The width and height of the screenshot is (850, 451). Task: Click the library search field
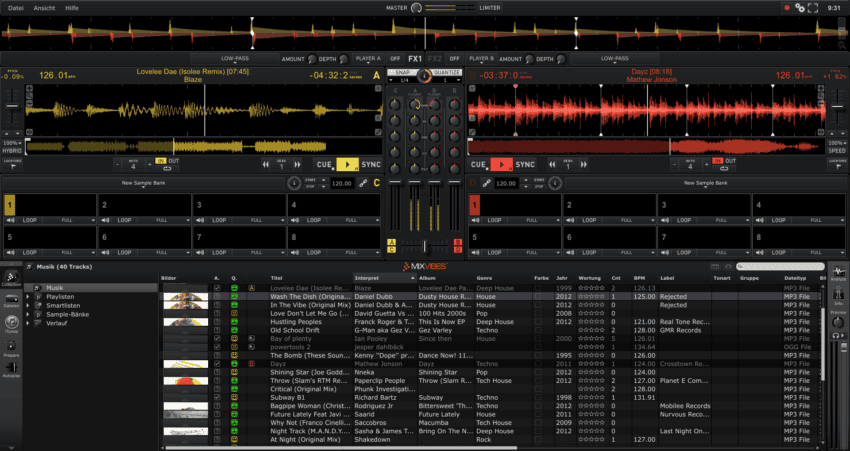[780, 267]
